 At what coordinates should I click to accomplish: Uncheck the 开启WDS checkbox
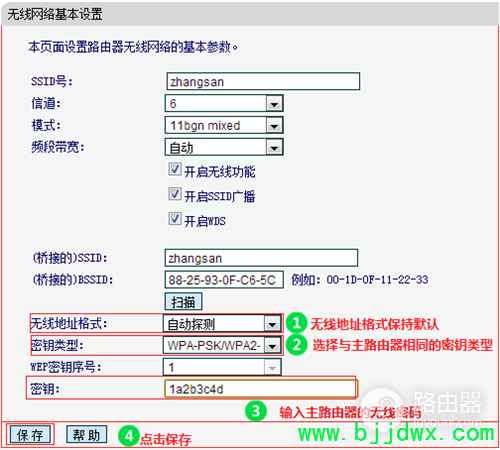(175, 219)
